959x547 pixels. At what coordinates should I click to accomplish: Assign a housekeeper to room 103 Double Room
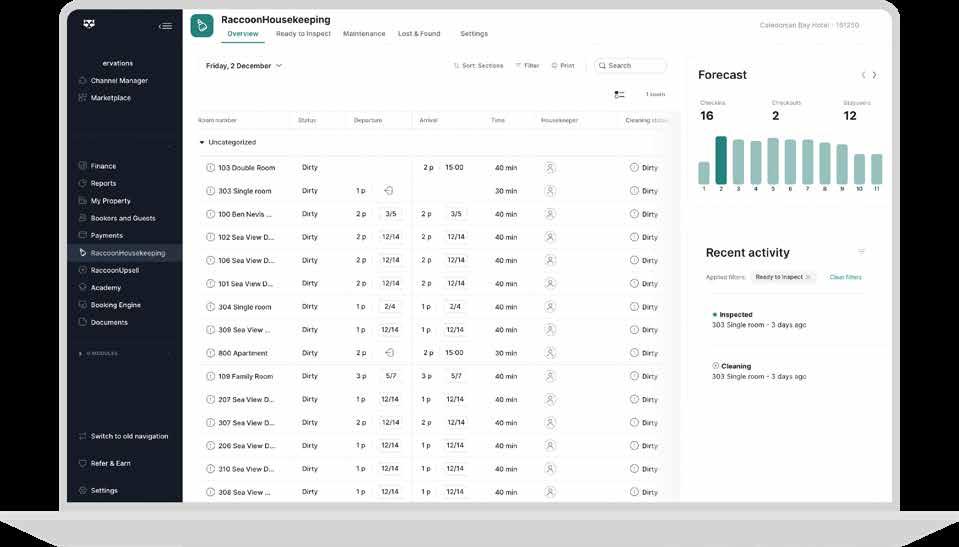tap(550, 168)
